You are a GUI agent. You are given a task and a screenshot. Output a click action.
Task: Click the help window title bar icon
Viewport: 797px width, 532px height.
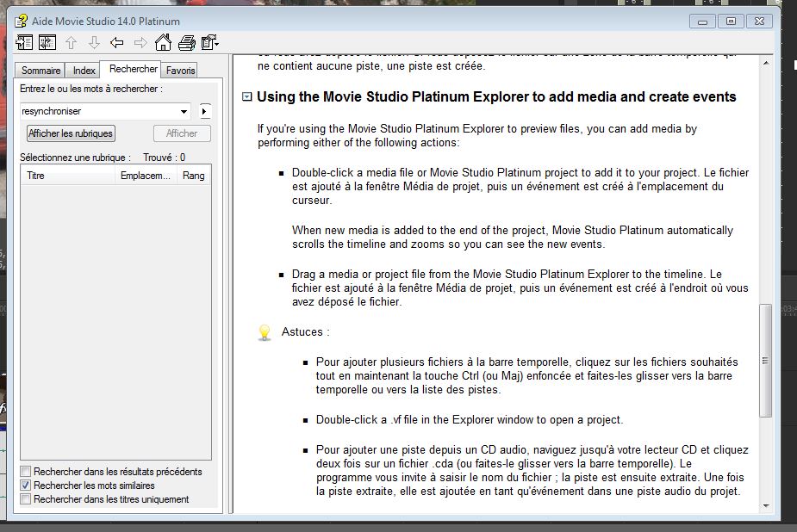[x=22, y=21]
